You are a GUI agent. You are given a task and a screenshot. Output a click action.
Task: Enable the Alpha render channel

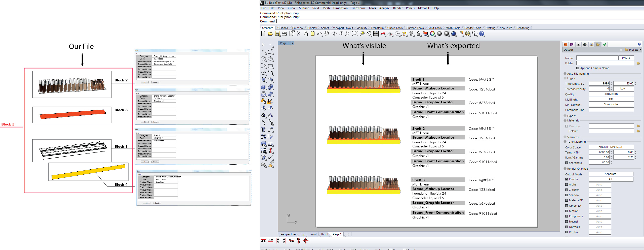567,184
